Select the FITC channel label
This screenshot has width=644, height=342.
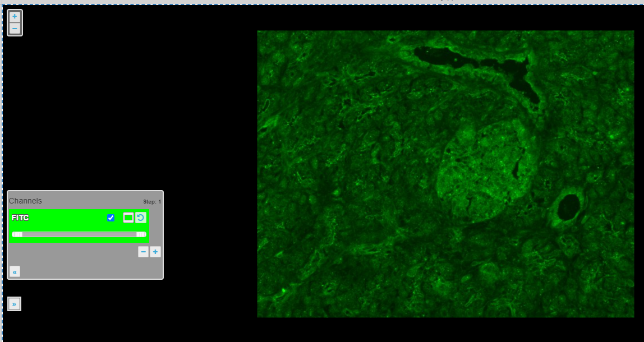pyautogui.click(x=20, y=218)
